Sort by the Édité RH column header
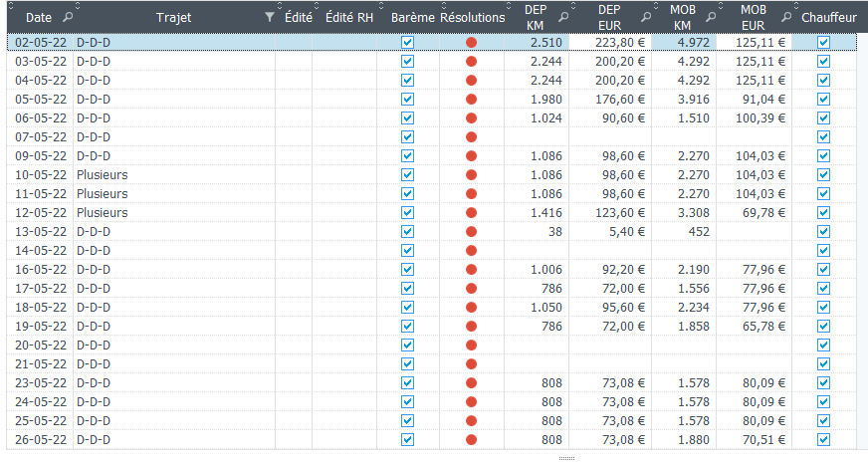This screenshot has height=464, width=868. [349, 18]
